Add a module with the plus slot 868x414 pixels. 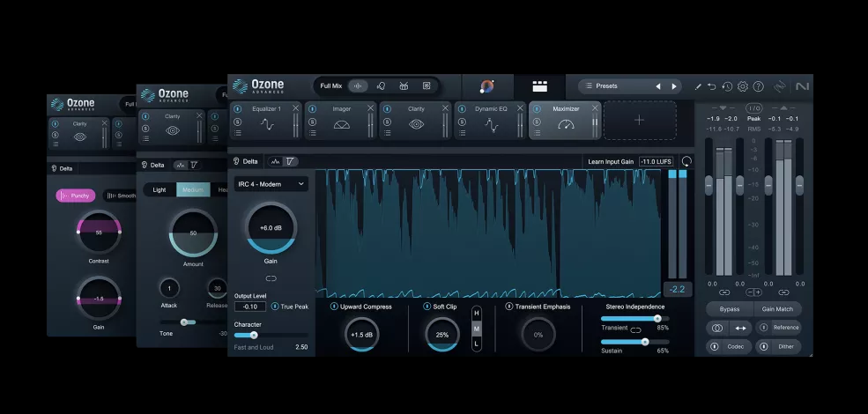click(x=640, y=120)
